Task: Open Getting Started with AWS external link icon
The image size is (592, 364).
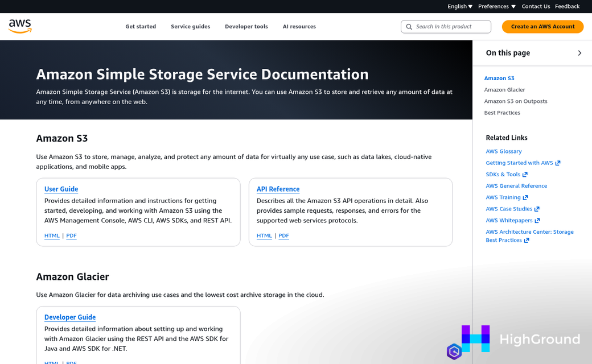Action: click(558, 163)
